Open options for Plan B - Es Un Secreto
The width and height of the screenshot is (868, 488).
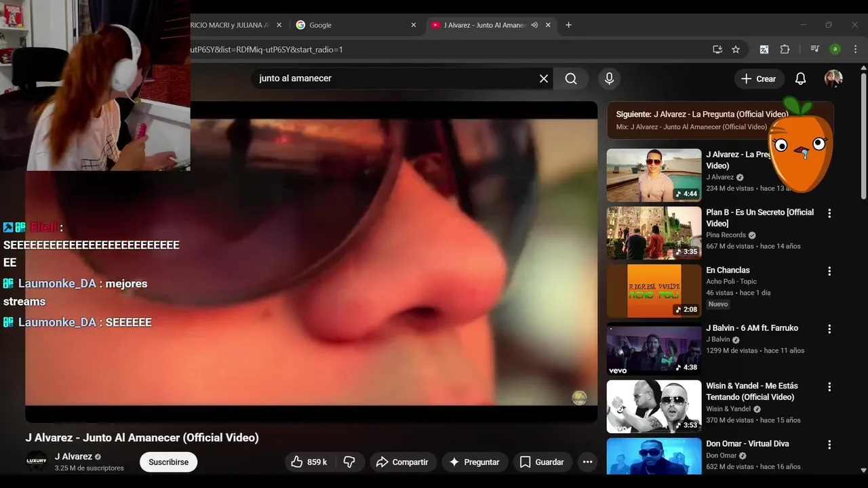(x=829, y=213)
